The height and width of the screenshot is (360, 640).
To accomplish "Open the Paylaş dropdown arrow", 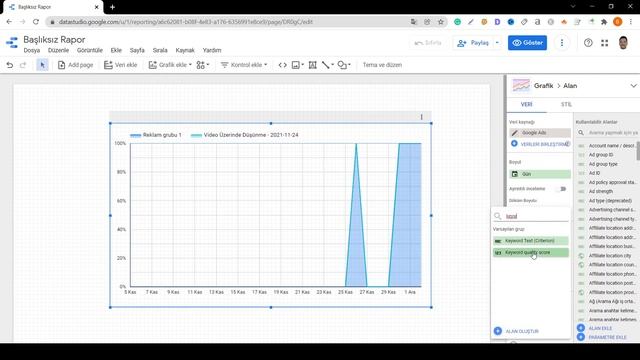I will click(497, 42).
